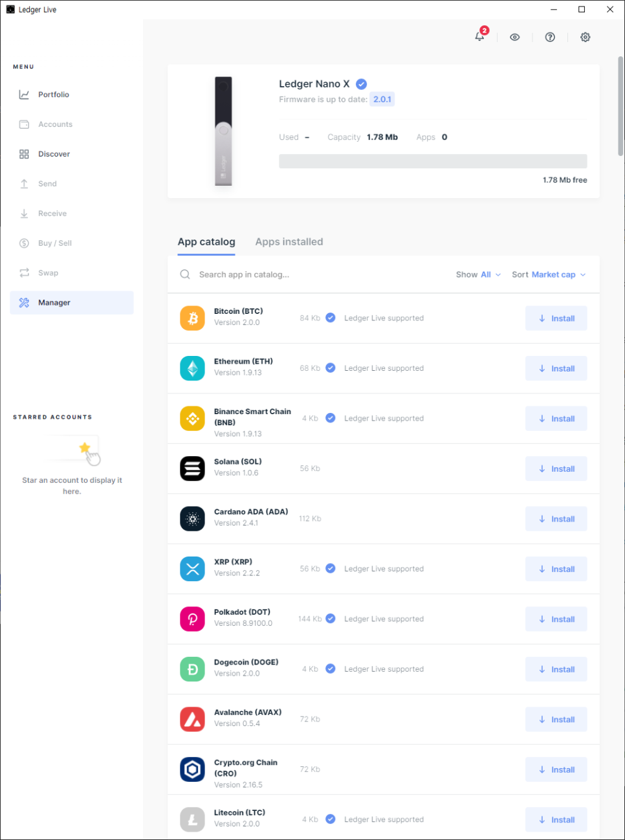Image resolution: width=625 pixels, height=840 pixels.
Task: Install the Litecoin (LTC) app
Action: [x=556, y=820]
